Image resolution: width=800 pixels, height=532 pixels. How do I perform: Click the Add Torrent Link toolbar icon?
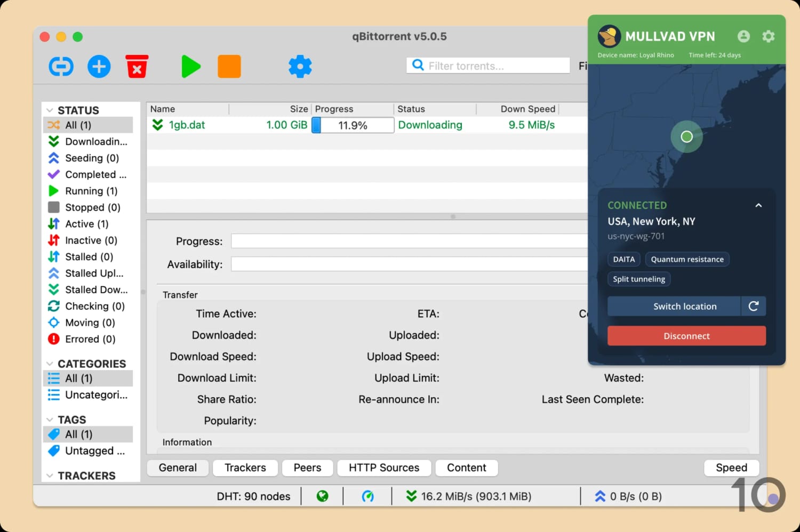point(61,67)
